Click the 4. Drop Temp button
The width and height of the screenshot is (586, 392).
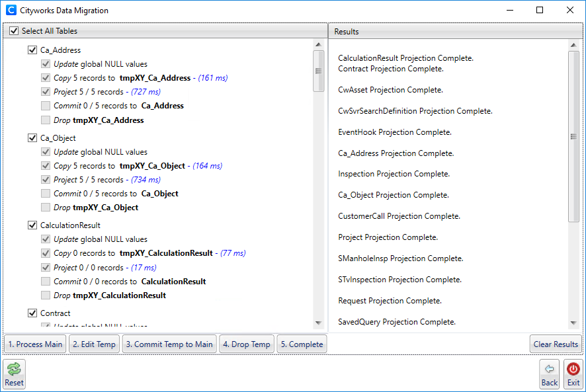coord(247,344)
